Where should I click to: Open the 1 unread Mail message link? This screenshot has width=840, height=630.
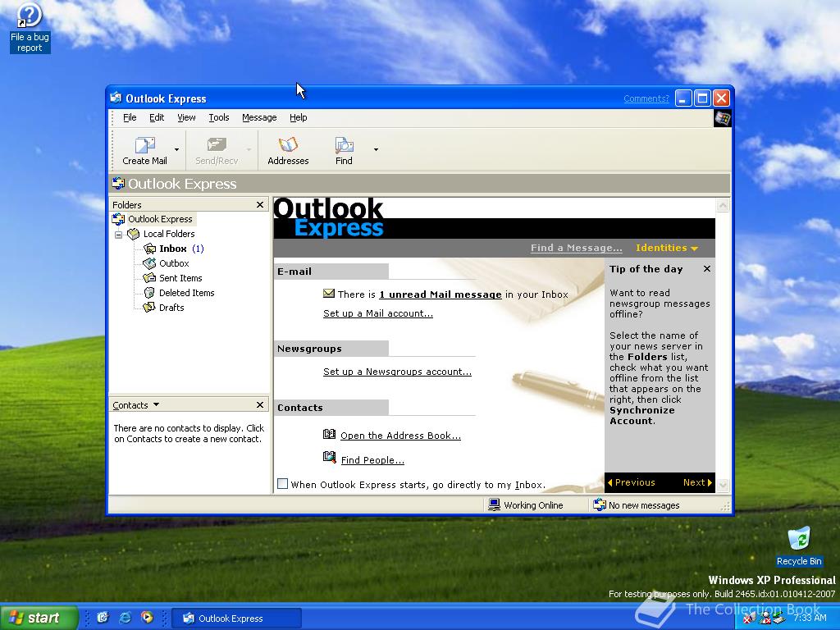click(x=441, y=294)
